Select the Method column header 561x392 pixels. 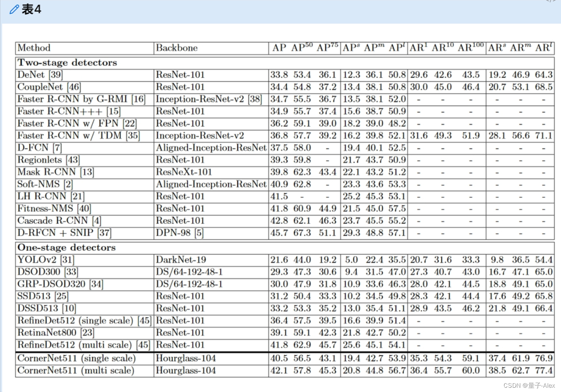point(34,48)
